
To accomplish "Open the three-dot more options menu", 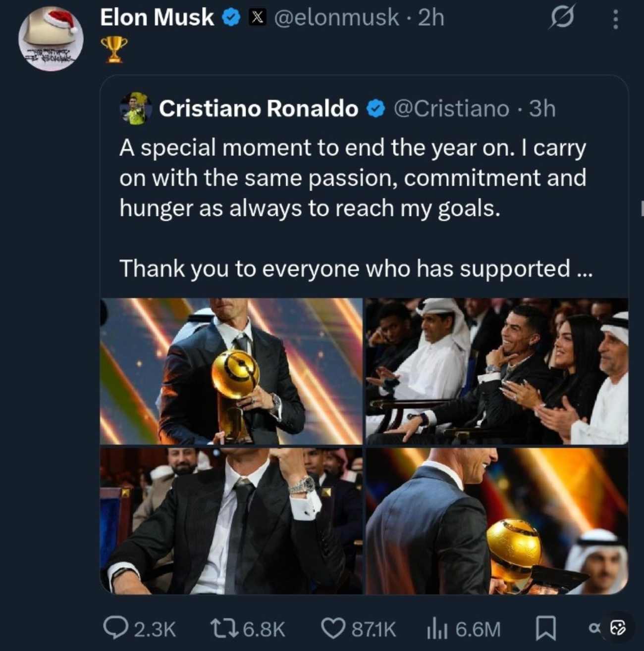I will (615, 19).
